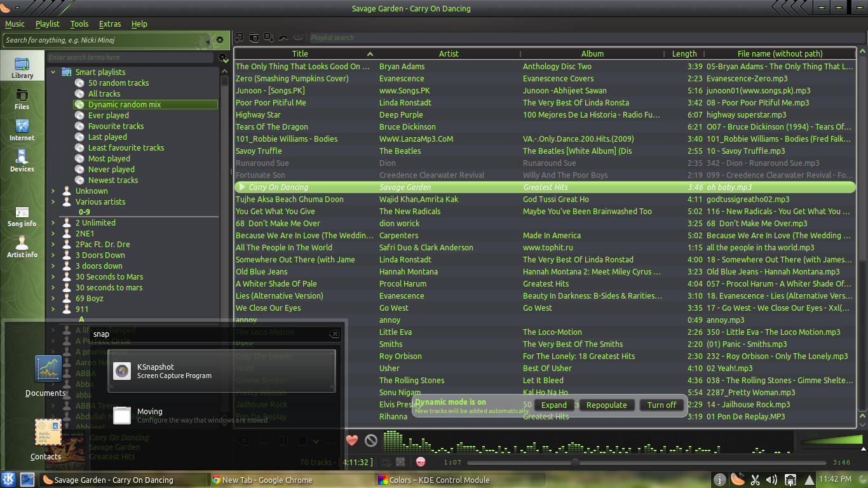Screen dimensions: 868x488
Task: Select 50 random tracks smart playlist
Action: 118,83
